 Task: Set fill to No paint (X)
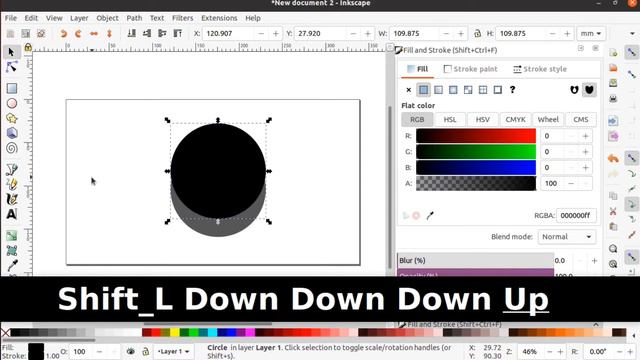point(409,90)
